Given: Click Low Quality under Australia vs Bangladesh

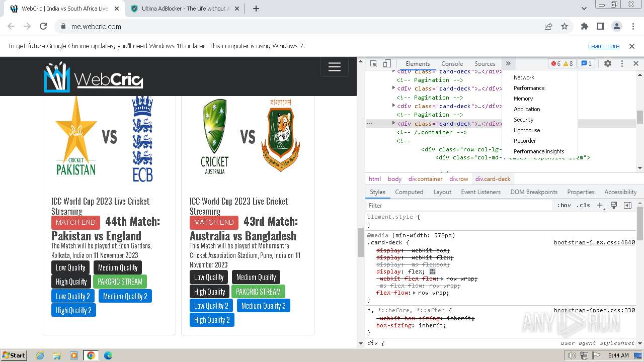Looking at the screenshot, I should click(x=209, y=278).
